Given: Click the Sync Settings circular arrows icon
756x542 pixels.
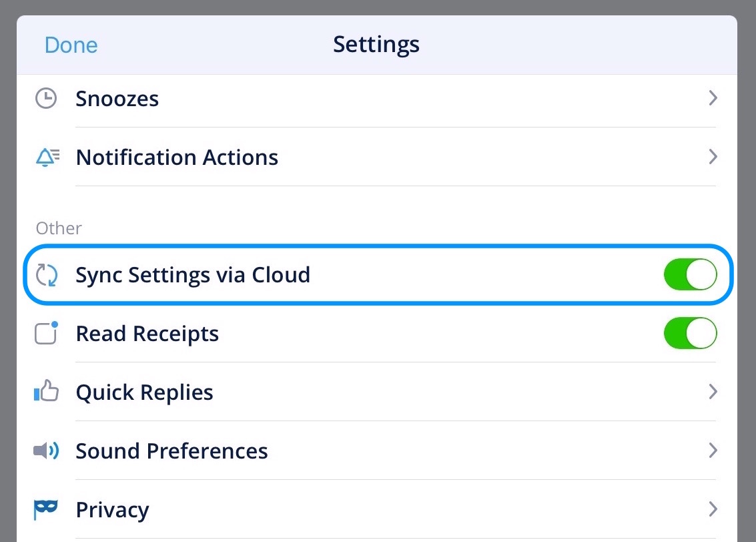Looking at the screenshot, I should click(47, 275).
